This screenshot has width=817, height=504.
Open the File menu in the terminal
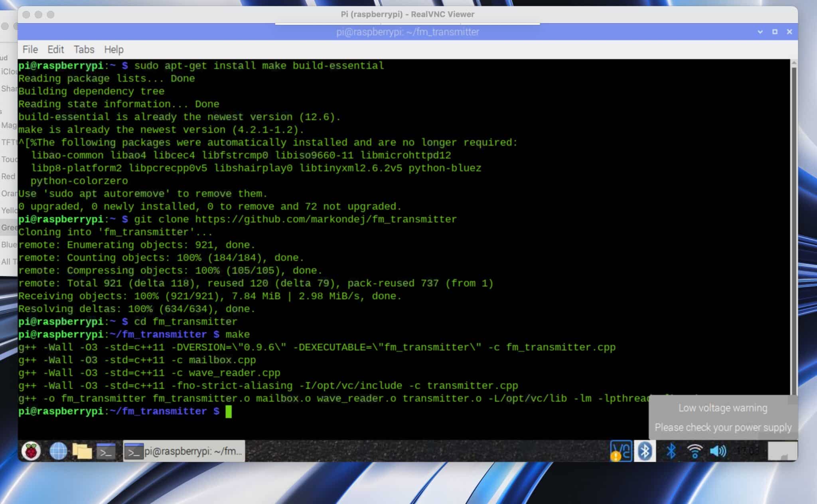pos(30,49)
